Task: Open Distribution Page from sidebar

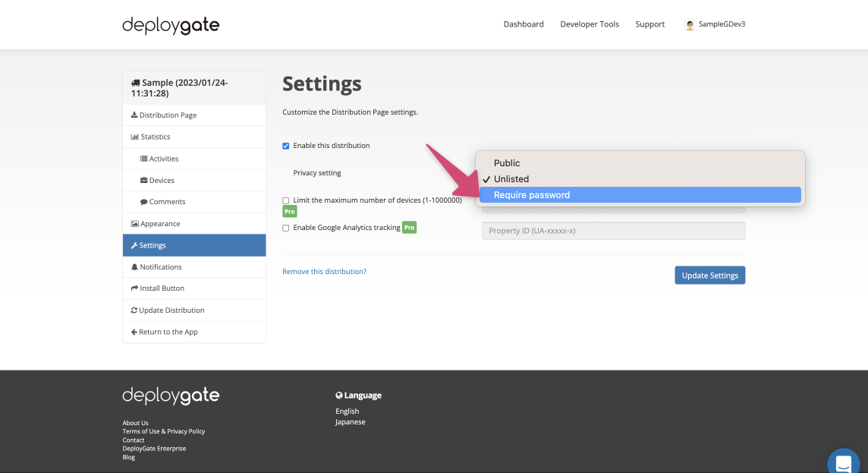Action: (168, 115)
